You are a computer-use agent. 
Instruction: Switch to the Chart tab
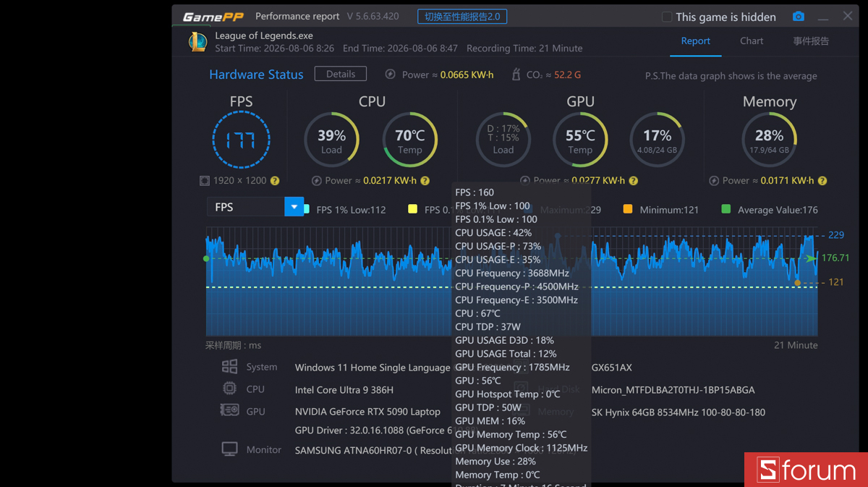click(752, 41)
